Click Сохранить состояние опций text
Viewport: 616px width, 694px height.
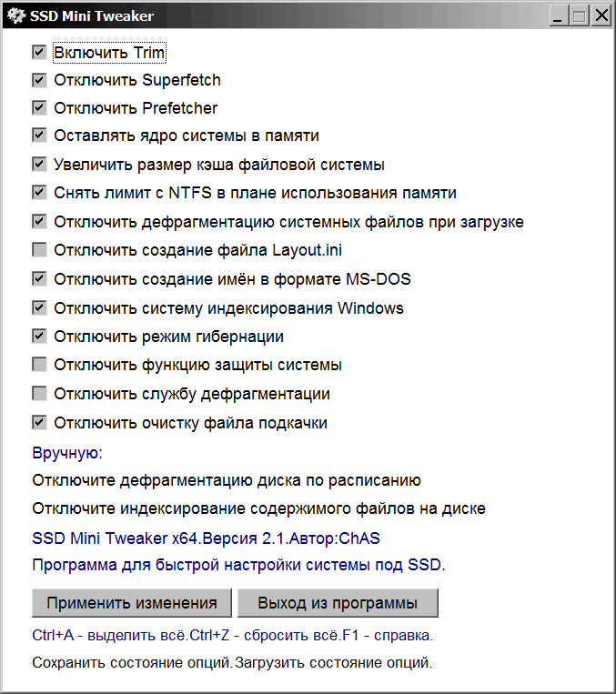point(133,662)
